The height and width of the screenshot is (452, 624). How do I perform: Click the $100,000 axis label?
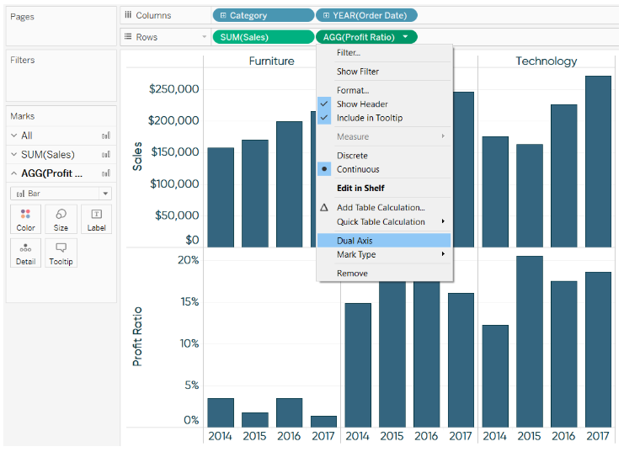click(x=174, y=184)
